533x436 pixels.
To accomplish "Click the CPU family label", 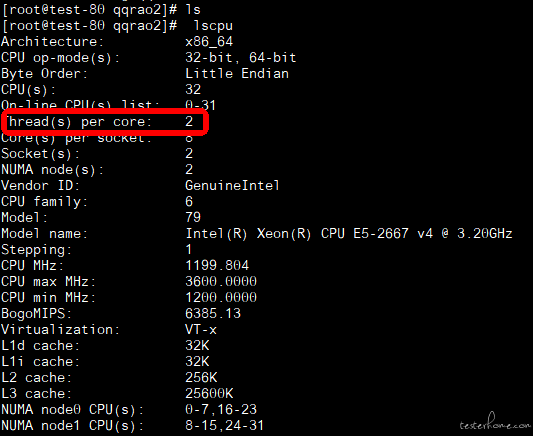I will pyautogui.click(x=44, y=202).
